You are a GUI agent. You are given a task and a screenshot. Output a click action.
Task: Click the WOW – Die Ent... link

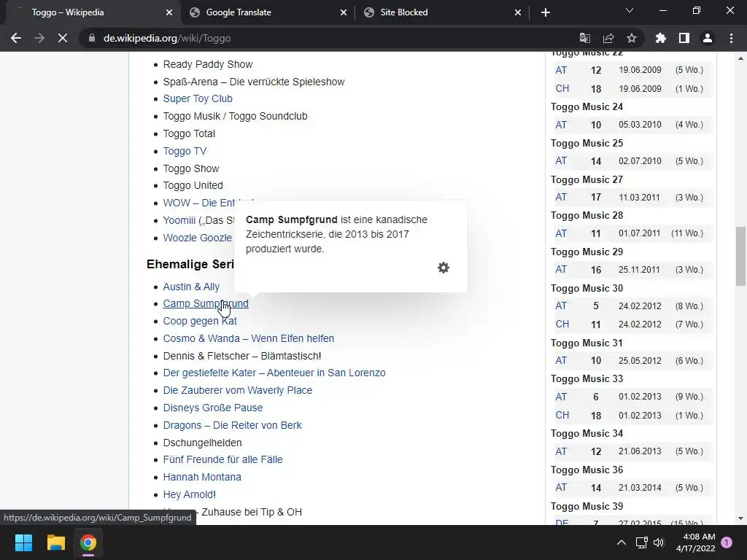click(x=198, y=203)
